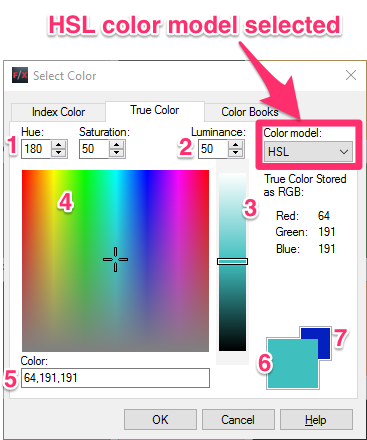Switch to the Index Color tab
Screen dimensions: 367x440
[x=58, y=112]
